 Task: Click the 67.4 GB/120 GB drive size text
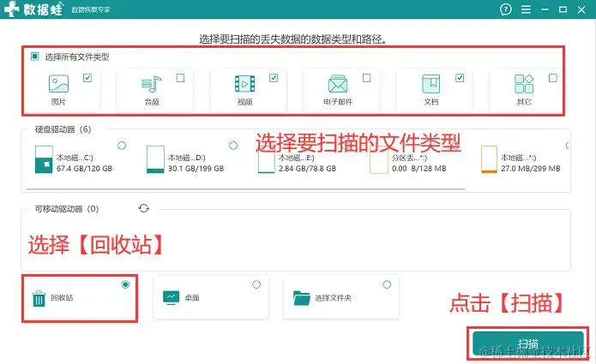click(x=84, y=169)
